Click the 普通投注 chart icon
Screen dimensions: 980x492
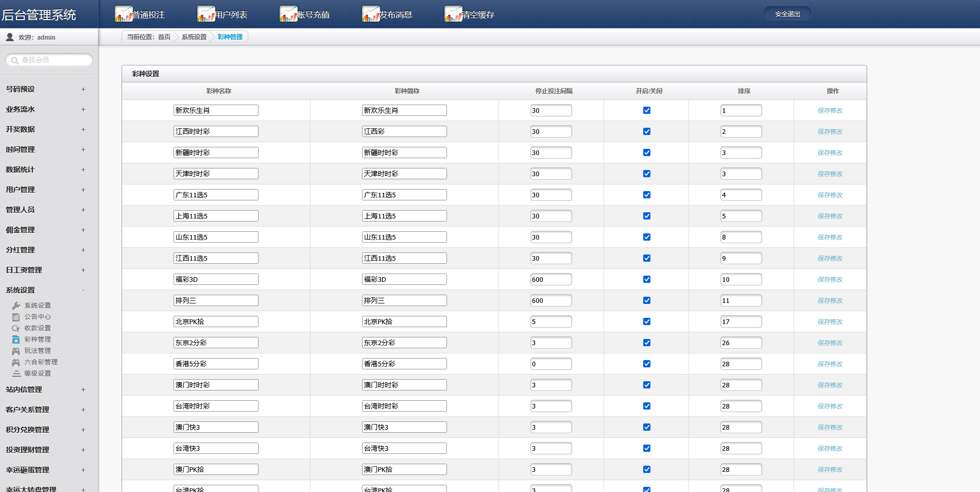(124, 14)
